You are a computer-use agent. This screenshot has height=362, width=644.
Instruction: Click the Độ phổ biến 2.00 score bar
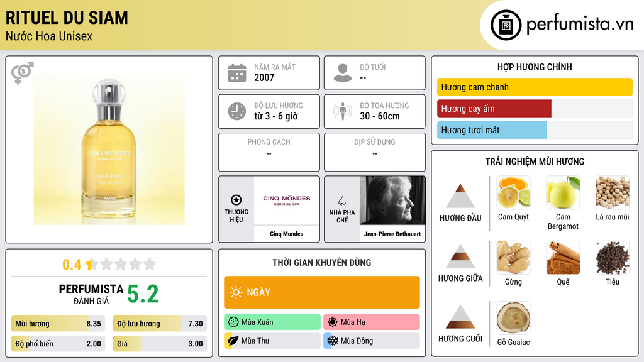[58, 344]
